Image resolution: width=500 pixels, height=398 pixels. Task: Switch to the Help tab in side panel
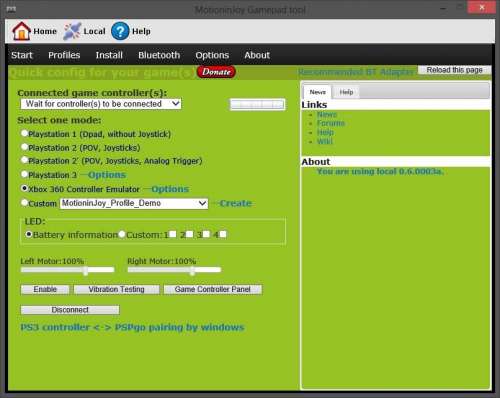[346, 92]
